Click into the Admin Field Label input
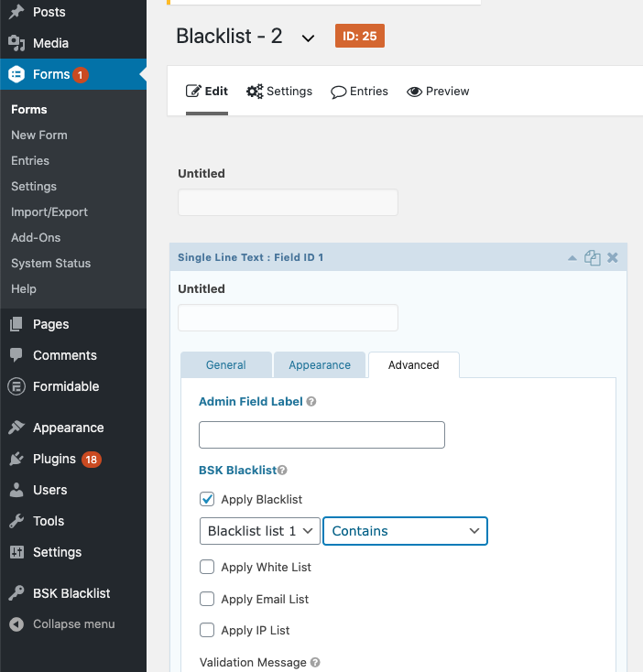The image size is (643, 672). coord(321,435)
